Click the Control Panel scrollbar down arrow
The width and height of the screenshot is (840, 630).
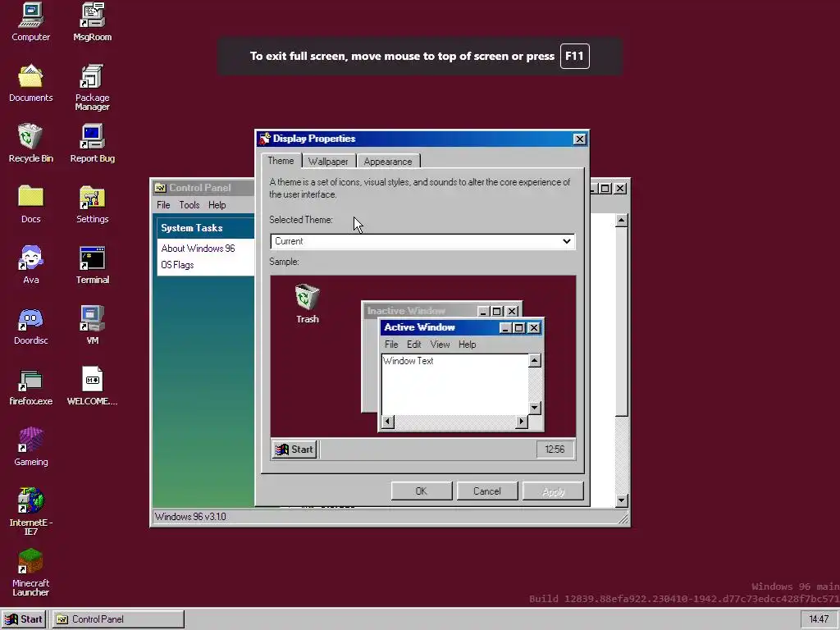pyautogui.click(x=621, y=500)
